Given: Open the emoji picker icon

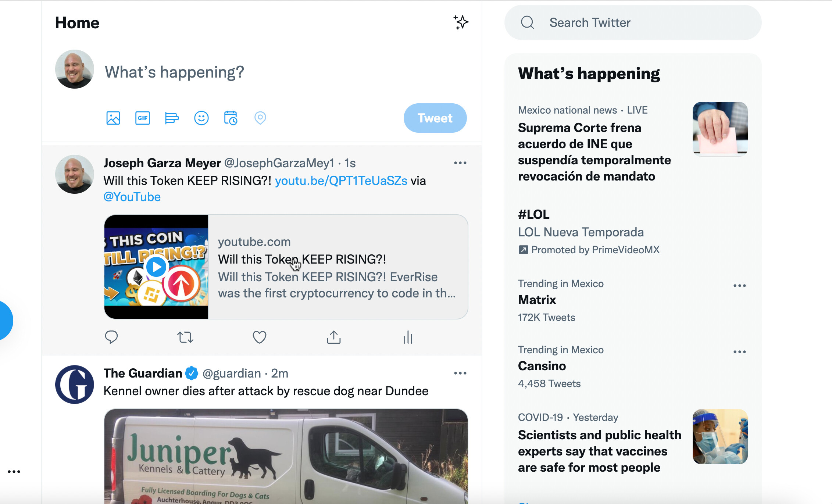Looking at the screenshot, I should point(201,118).
